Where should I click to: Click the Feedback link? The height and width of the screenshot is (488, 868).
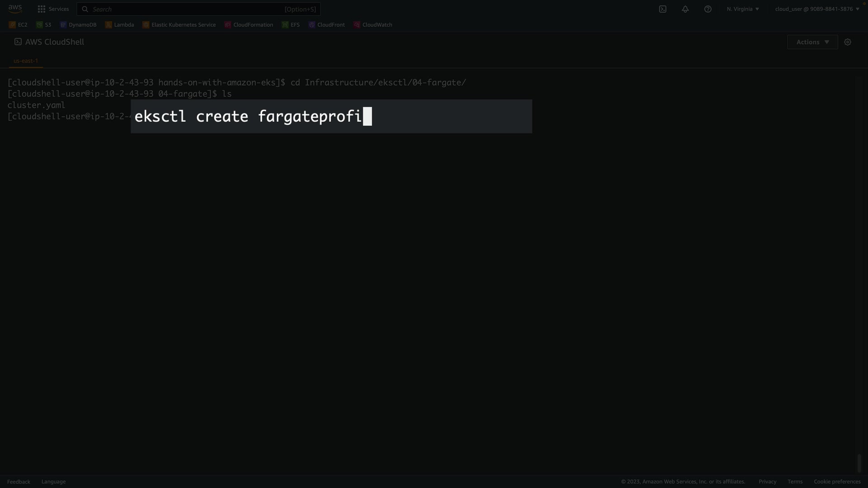point(19,482)
